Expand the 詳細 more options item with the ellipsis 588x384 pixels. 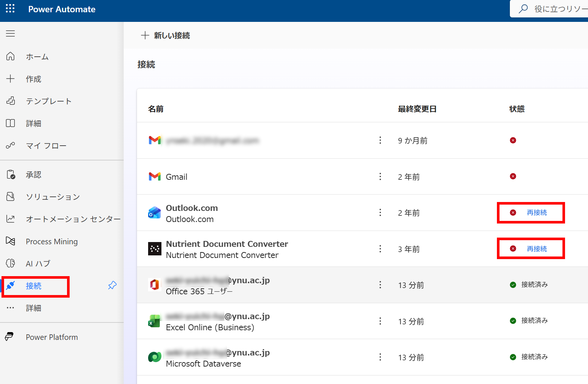tap(33, 308)
